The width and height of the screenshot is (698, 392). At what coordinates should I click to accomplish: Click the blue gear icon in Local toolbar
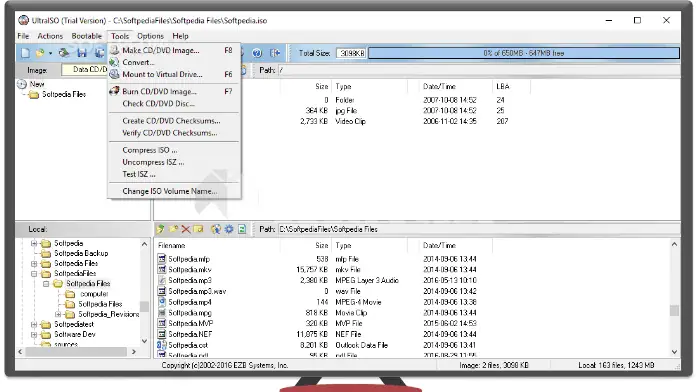coord(229,229)
